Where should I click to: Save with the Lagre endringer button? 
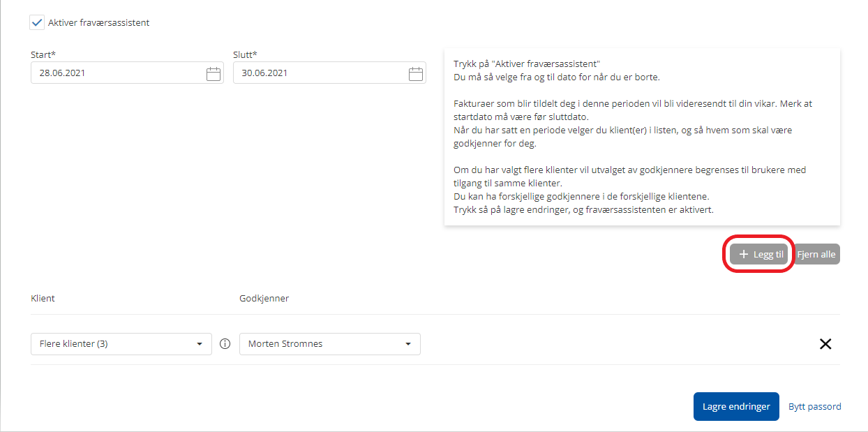click(735, 406)
